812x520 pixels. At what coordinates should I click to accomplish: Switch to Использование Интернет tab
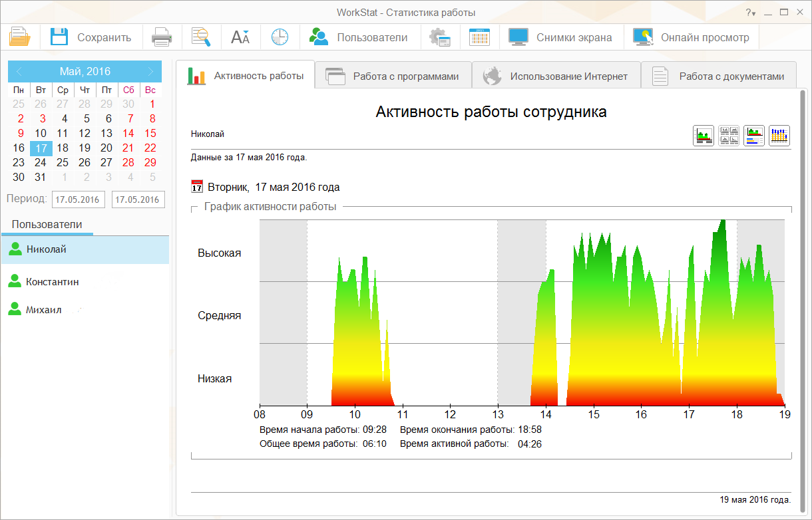tap(556, 76)
